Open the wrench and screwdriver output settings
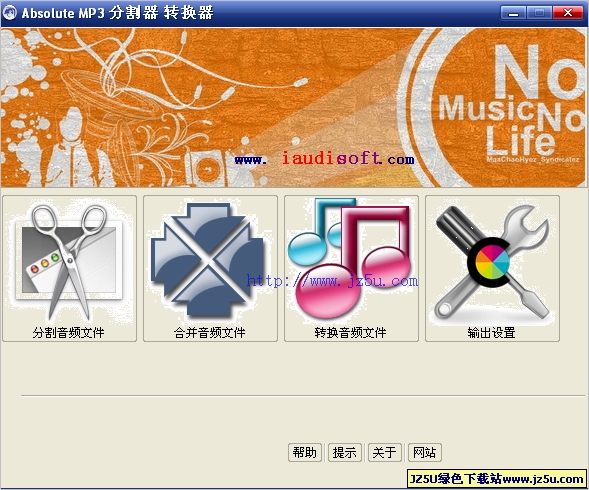The height and width of the screenshot is (490, 589). tap(492, 268)
